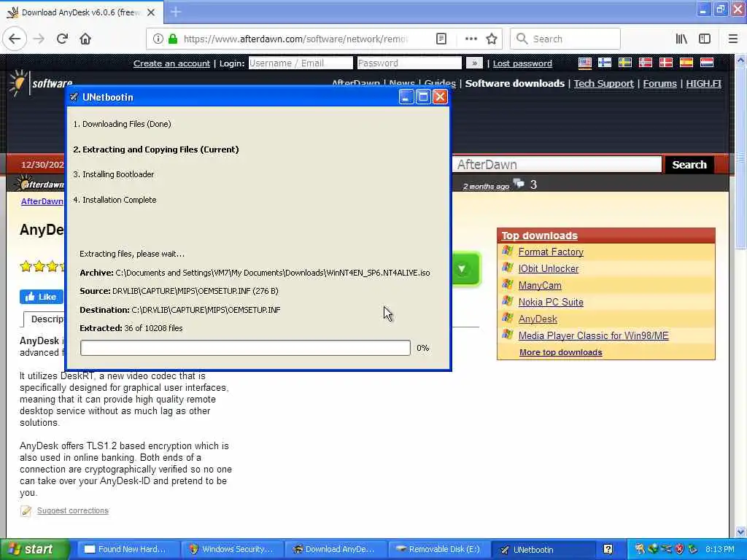Image resolution: width=747 pixels, height=560 pixels.
Task: Submit login with the arrow button
Action: click(474, 63)
